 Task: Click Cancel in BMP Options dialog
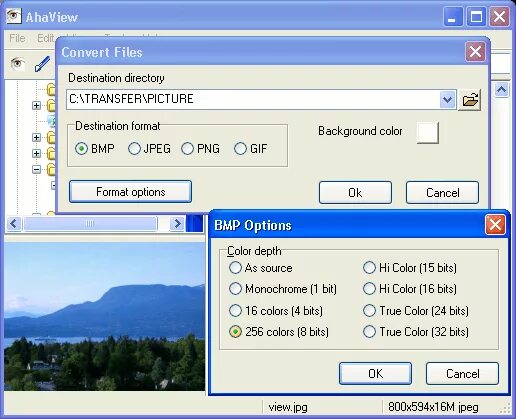pyautogui.click(x=462, y=374)
